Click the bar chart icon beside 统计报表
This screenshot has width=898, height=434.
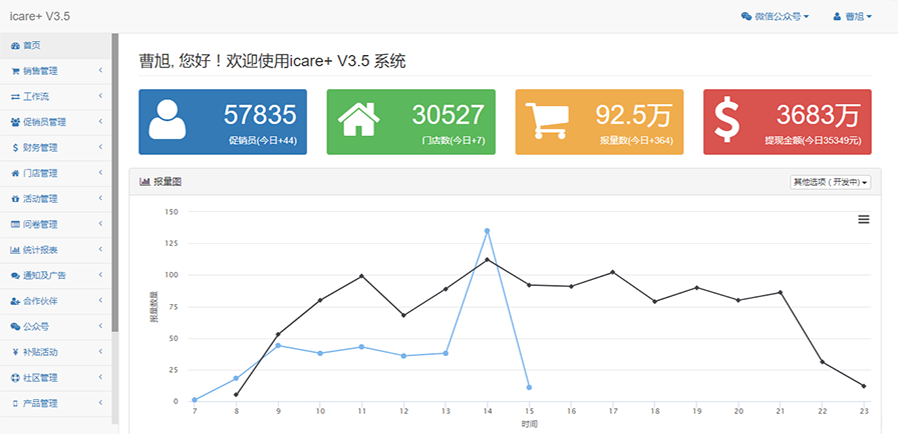(x=15, y=250)
